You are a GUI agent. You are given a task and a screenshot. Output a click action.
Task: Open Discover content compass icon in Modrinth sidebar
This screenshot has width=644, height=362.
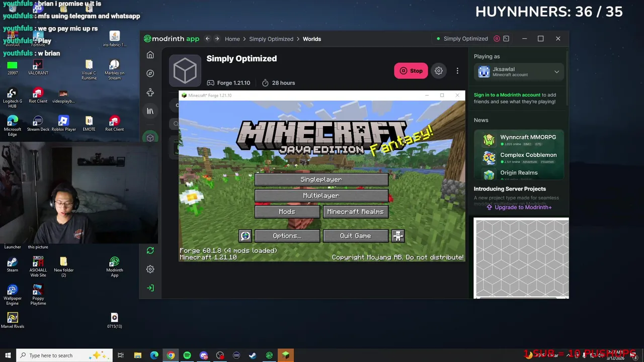coord(150,73)
